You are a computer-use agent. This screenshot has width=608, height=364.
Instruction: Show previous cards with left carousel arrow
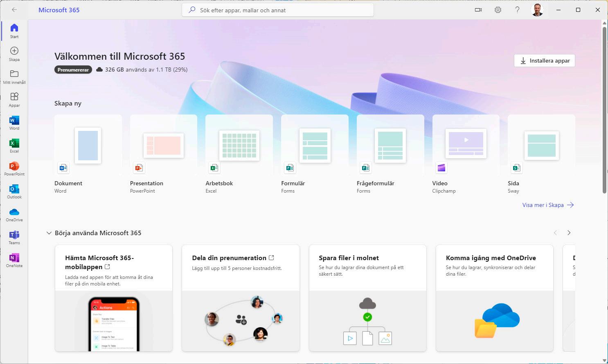pos(555,233)
